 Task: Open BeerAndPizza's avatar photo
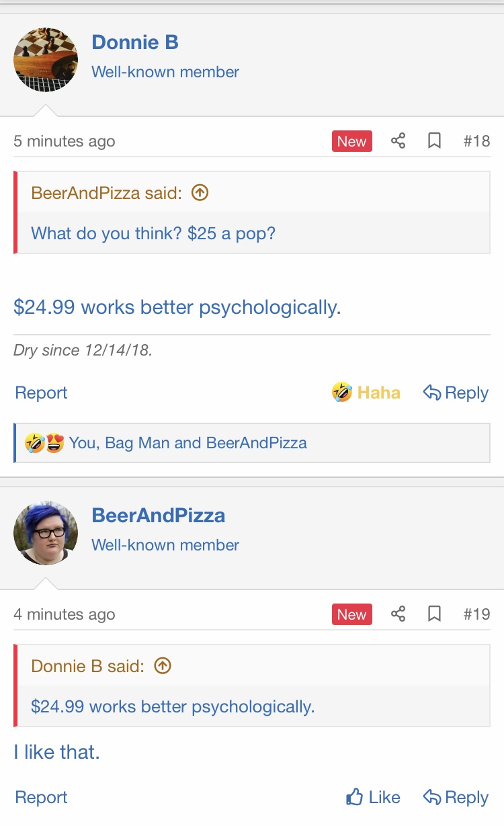pos(46,533)
